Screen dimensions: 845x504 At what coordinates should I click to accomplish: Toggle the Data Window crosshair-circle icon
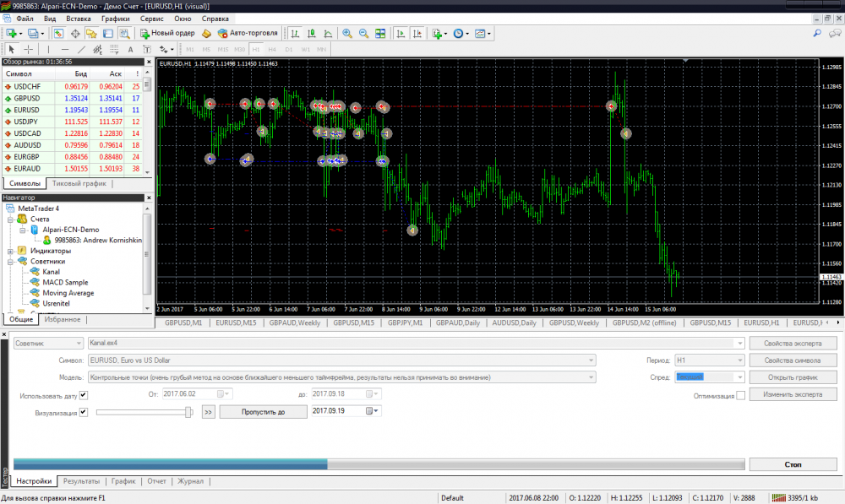(x=75, y=34)
